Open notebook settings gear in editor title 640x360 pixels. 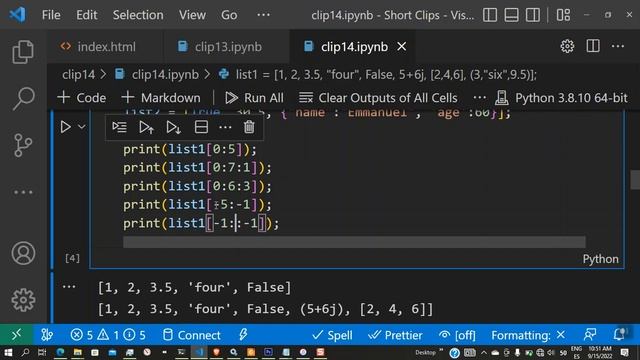tap(567, 46)
